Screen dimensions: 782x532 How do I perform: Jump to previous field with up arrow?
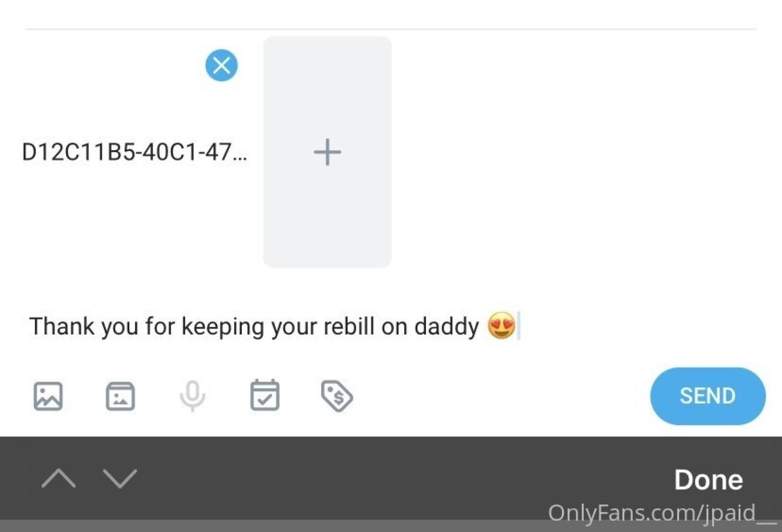59,478
